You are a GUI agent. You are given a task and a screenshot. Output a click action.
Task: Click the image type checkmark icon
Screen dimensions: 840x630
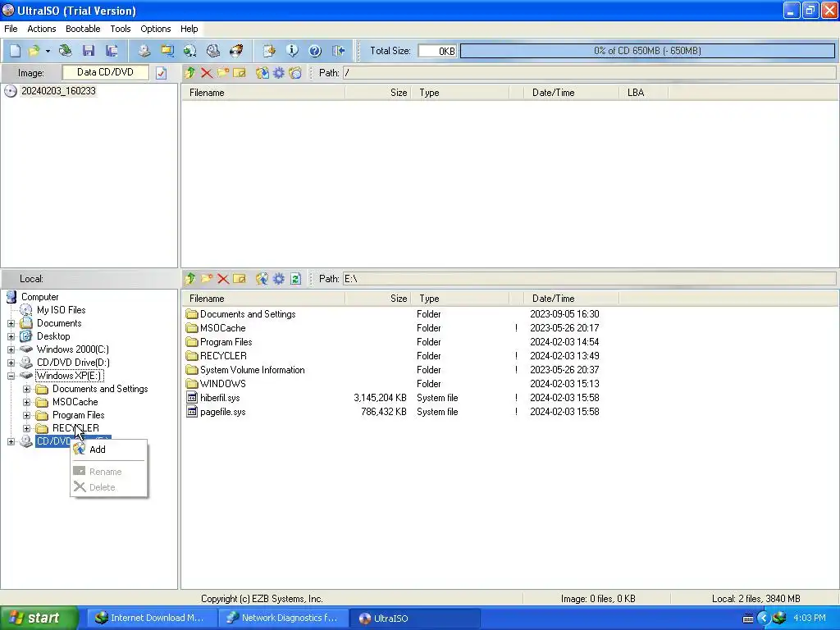click(162, 73)
